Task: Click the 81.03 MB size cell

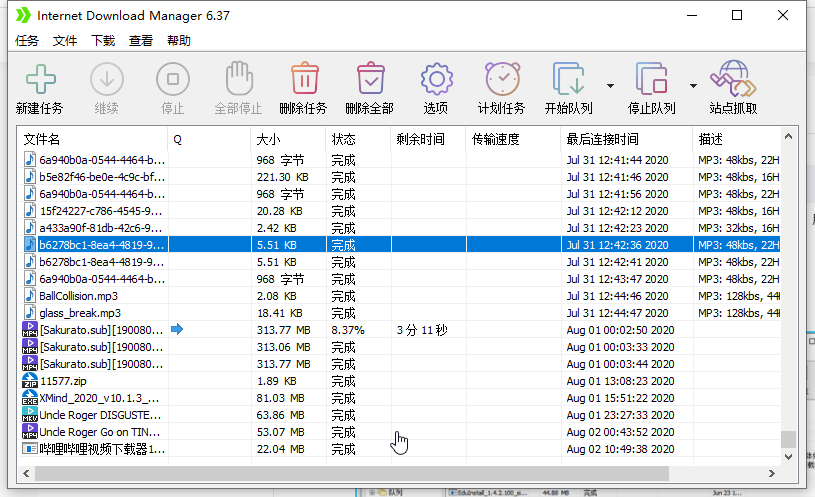Action: coord(283,398)
